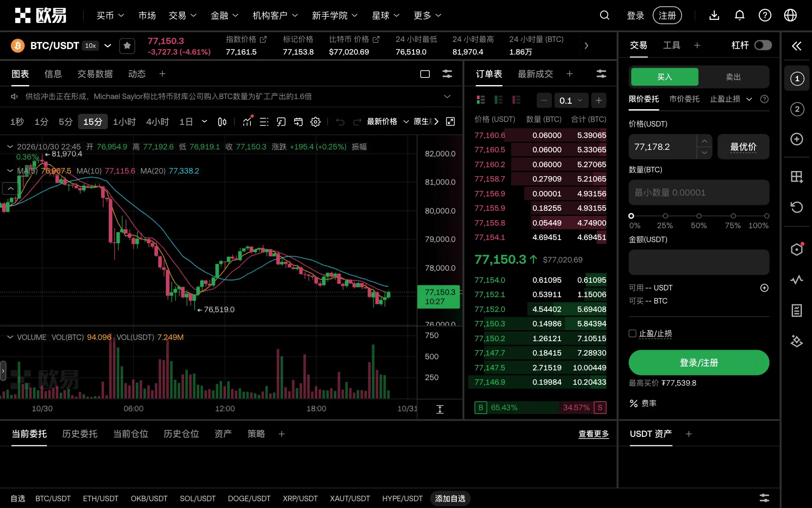Open order book settings sliders icon
812x508 pixels.
tap(601, 74)
